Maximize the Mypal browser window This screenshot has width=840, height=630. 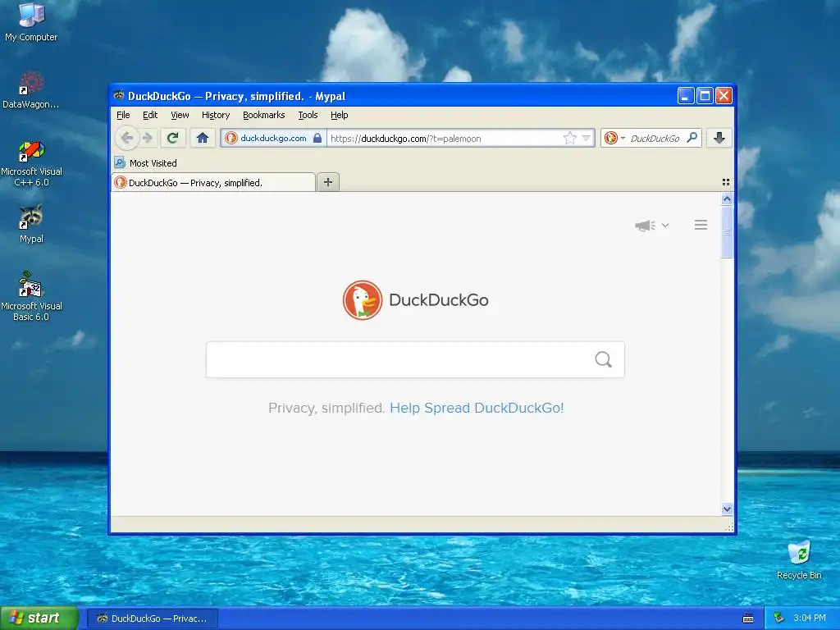coord(705,96)
